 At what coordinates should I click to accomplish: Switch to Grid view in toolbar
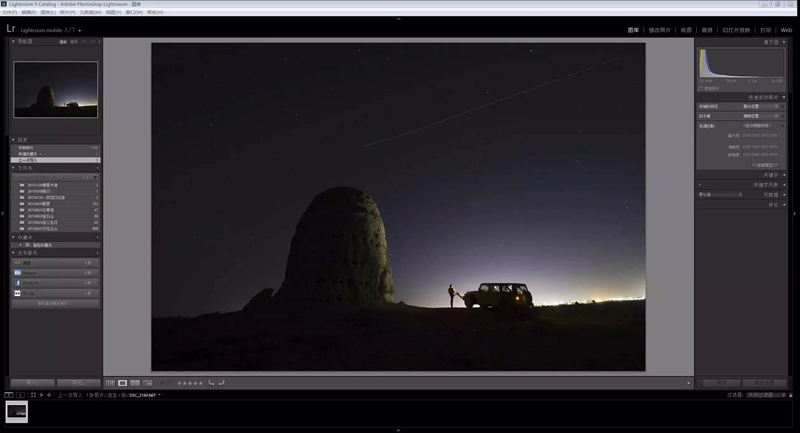(110, 383)
